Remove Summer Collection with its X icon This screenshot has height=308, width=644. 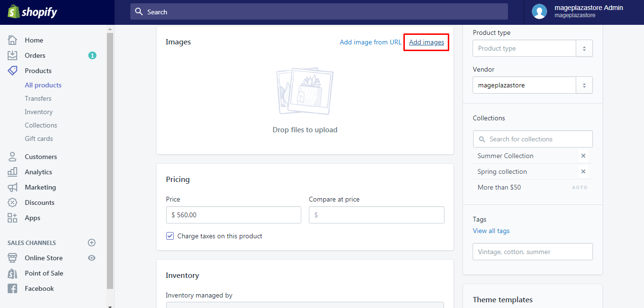[583, 156]
